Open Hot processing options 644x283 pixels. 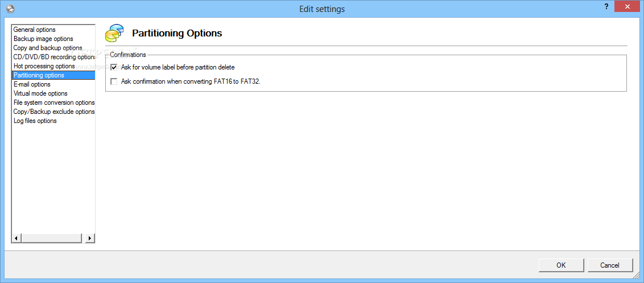coord(44,66)
